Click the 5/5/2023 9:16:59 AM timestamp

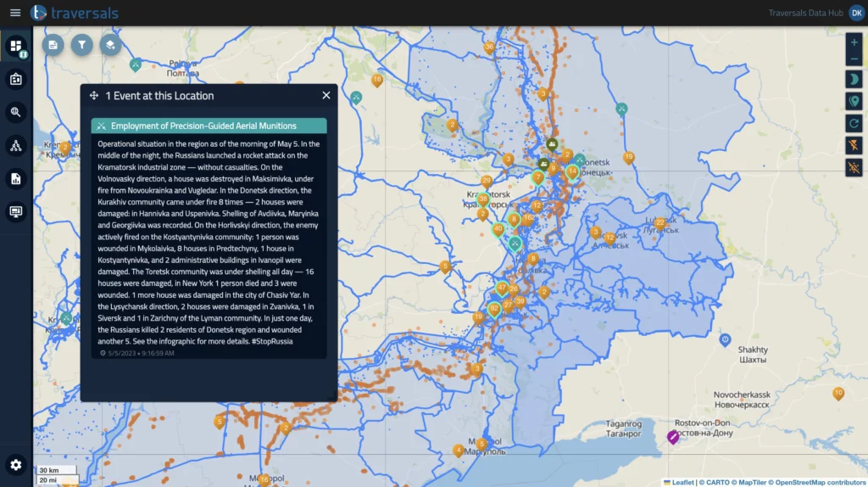(x=141, y=353)
